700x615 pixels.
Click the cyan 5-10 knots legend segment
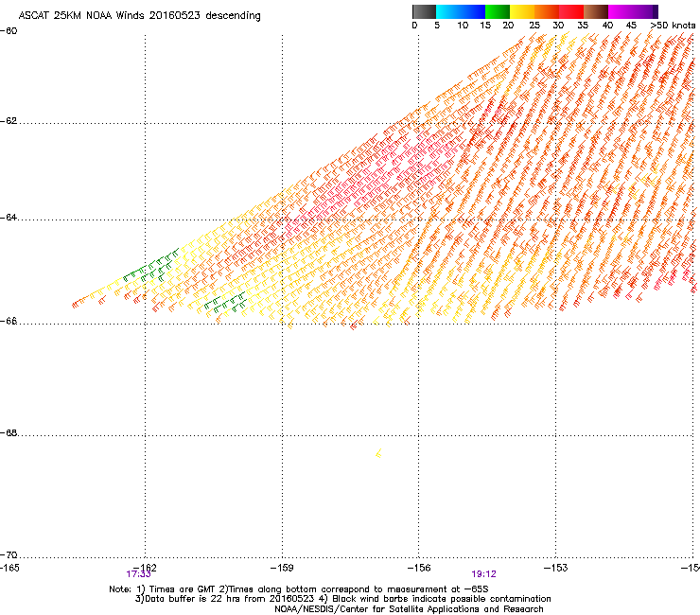448,11
